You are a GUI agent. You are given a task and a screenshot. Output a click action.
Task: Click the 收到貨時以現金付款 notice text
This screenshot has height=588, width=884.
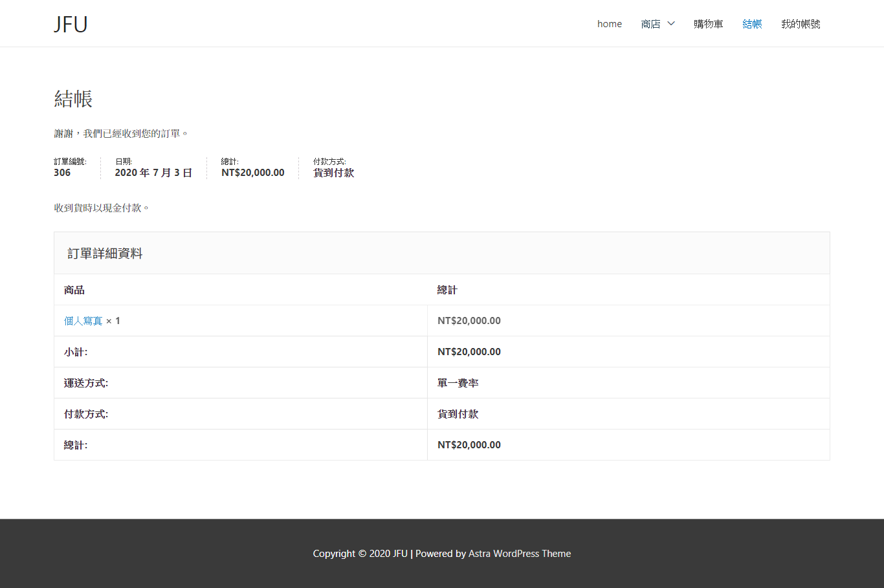point(102,208)
